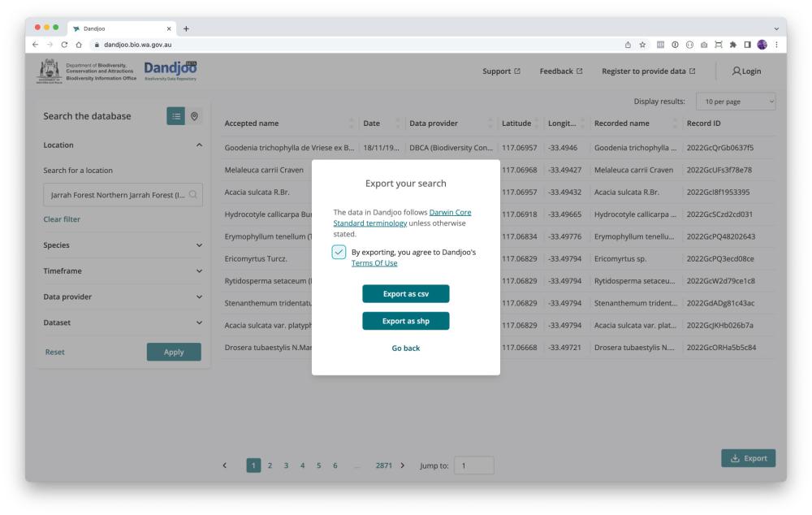This screenshot has width=812, height=515.
Task: Click search magnifier in location field
Action: click(x=192, y=195)
